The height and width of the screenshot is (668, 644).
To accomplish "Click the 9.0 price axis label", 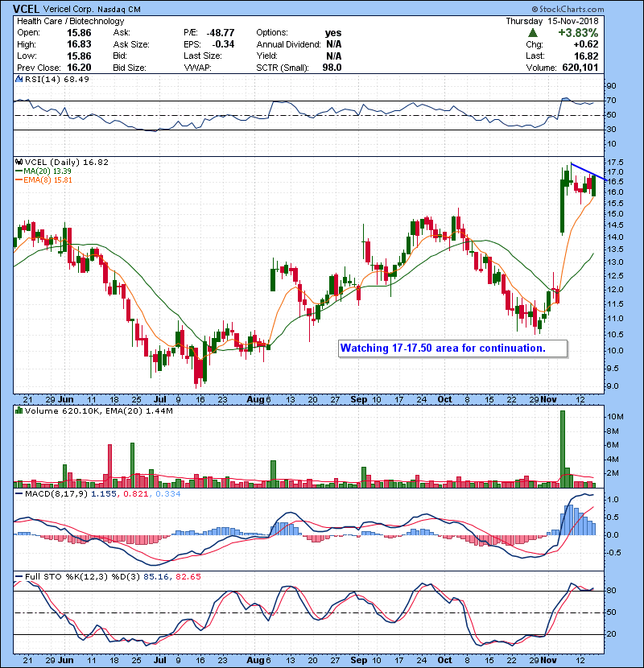I will 612,386.
